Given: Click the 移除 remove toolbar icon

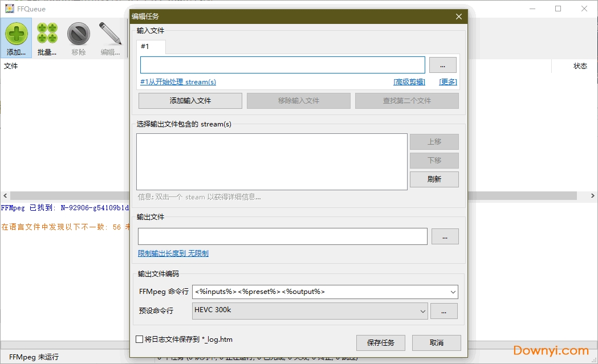Looking at the screenshot, I should click(79, 38).
